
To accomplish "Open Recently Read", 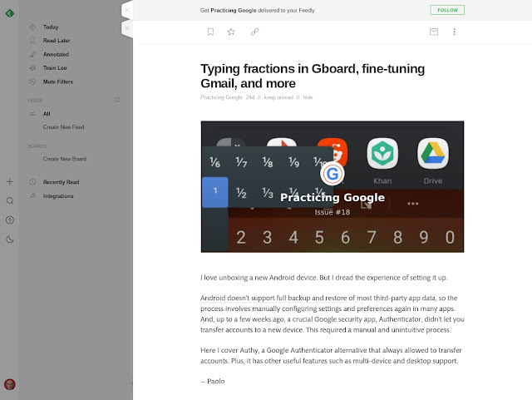I will point(61,182).
